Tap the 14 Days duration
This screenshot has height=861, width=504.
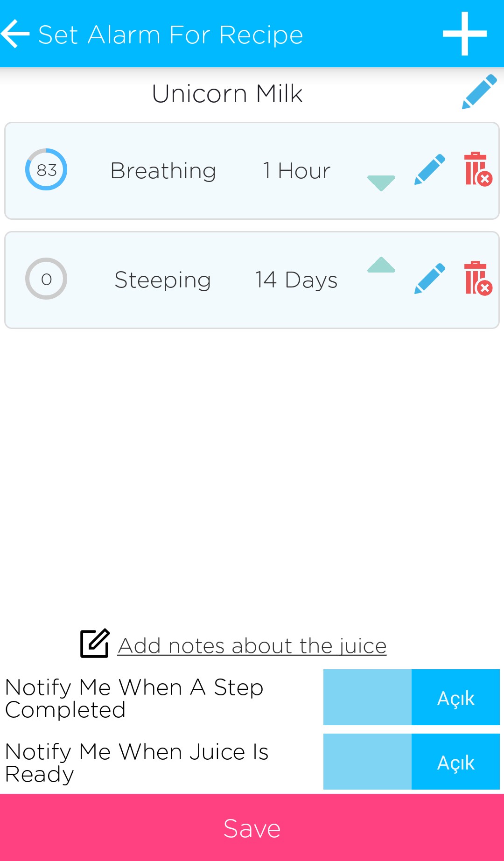coord(296,280)
